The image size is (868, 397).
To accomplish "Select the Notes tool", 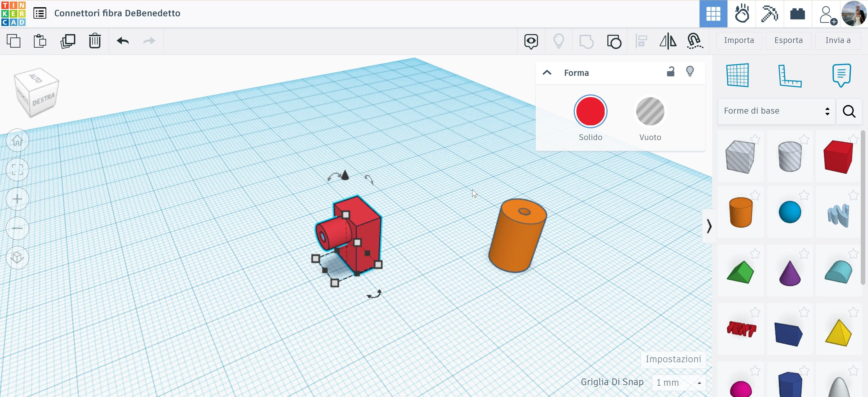I will click(841, 75).
